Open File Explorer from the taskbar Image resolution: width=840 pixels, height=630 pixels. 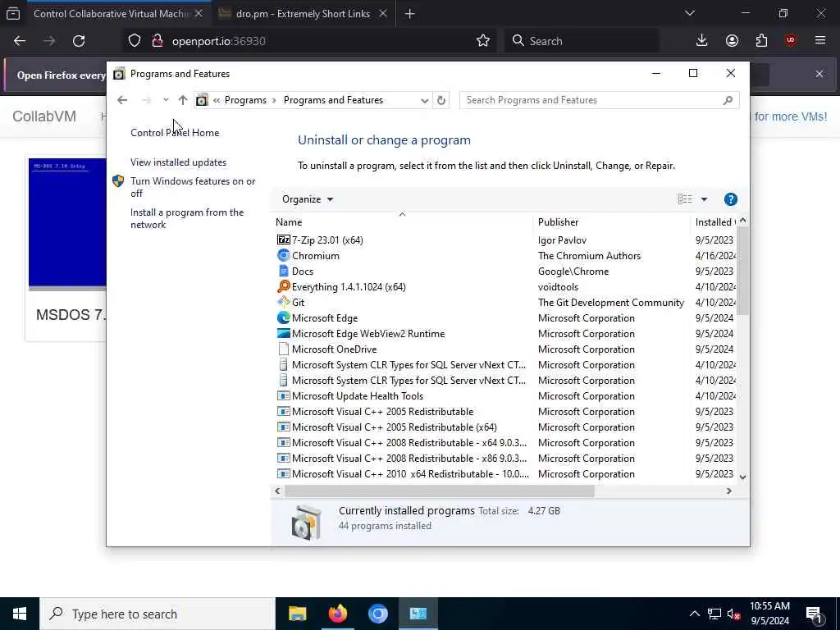297,614
